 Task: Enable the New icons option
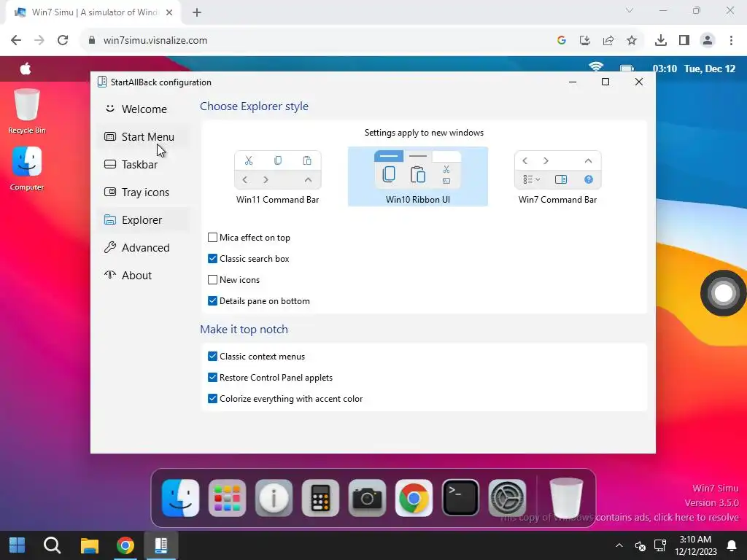[x=212, y=280]
